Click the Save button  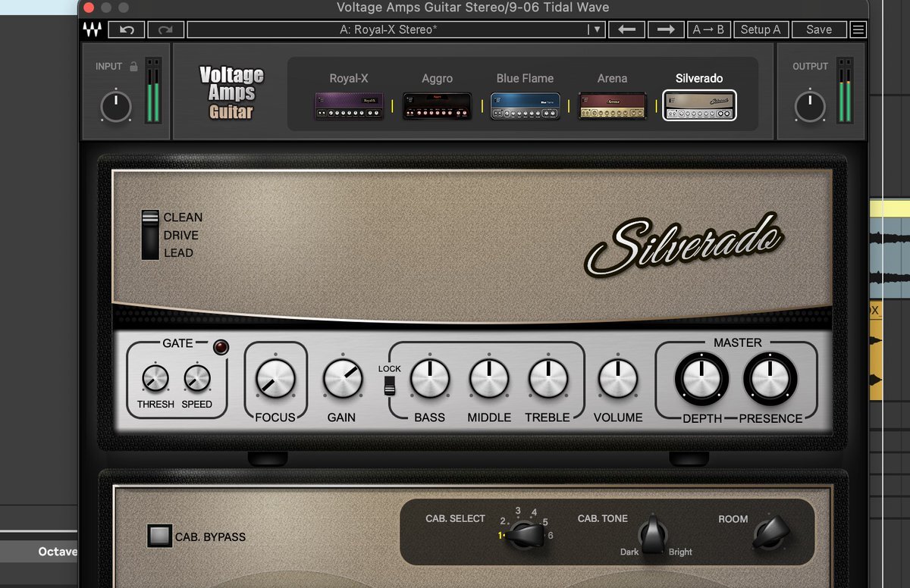pos(819,30)
